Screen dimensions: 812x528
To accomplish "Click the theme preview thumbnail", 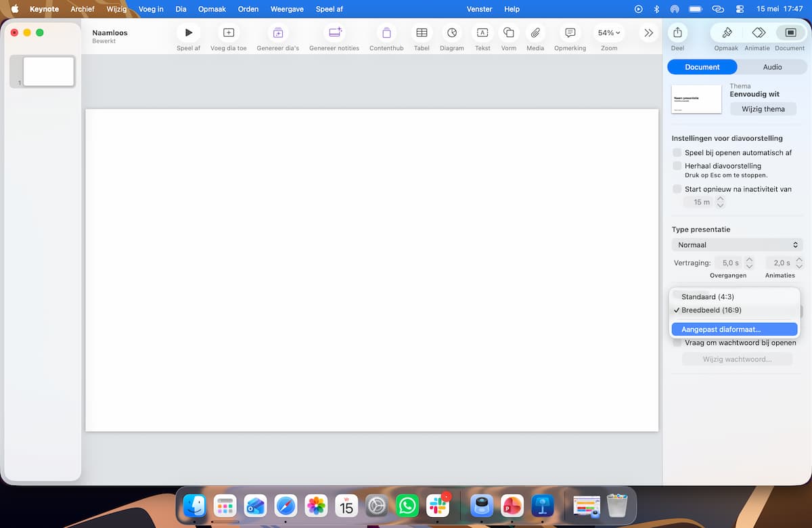I will click(x=697, y=100).
